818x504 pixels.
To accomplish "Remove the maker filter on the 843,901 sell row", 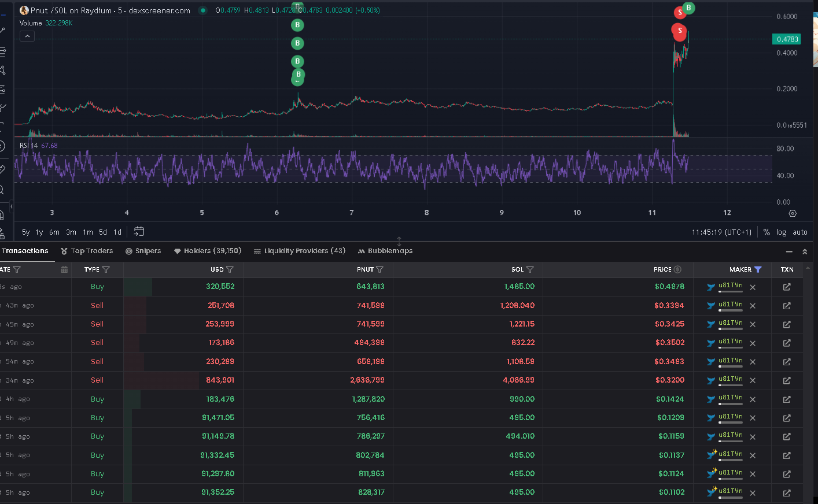I will tap(753, 380).
